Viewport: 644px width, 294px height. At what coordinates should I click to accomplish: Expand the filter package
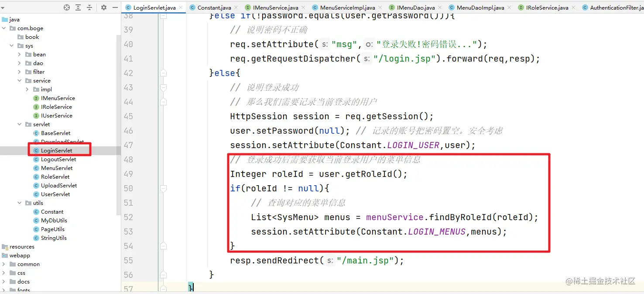20,72
